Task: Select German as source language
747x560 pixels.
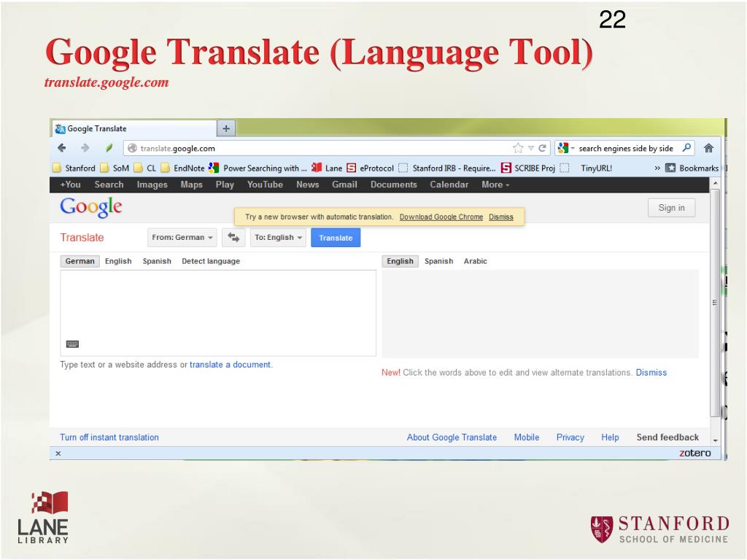Action: [80, 261]
